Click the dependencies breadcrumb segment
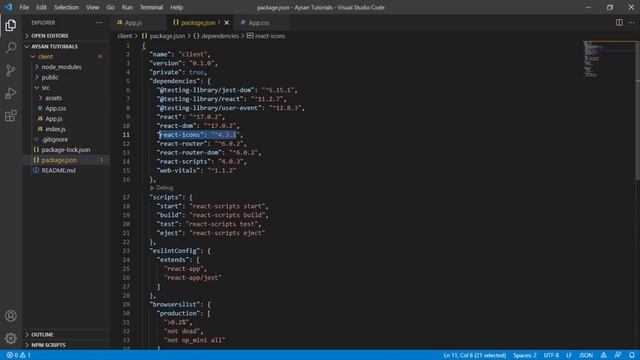 pos(216,36)
